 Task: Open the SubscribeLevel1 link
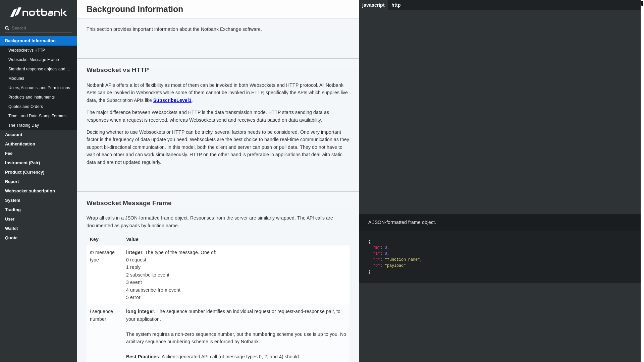pos(172,100)
